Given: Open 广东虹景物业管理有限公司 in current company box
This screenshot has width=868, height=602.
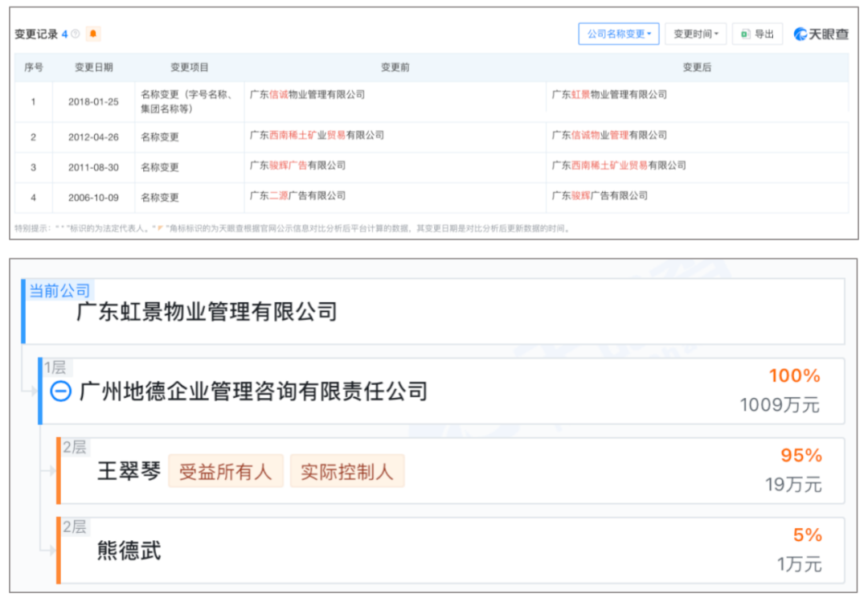Looking at the screenshot, I should coord(207,311).
